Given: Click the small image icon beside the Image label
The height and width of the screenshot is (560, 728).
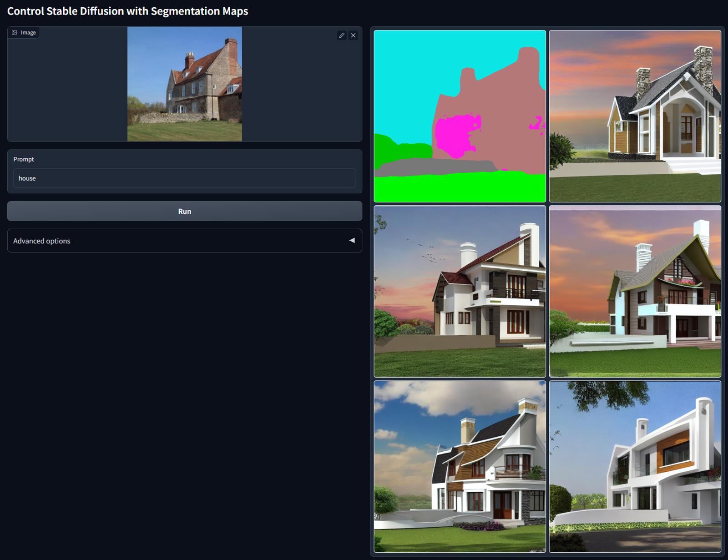Looking at the screenshot, I should (x=15, y=32).
